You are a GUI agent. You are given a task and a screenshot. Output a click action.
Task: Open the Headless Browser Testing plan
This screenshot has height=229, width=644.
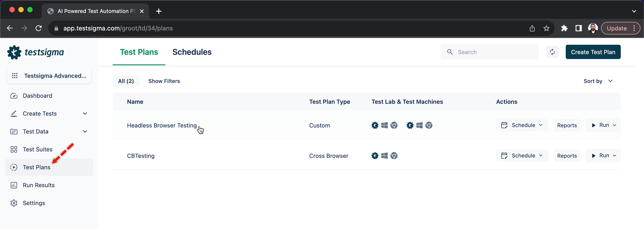(162, 125)
